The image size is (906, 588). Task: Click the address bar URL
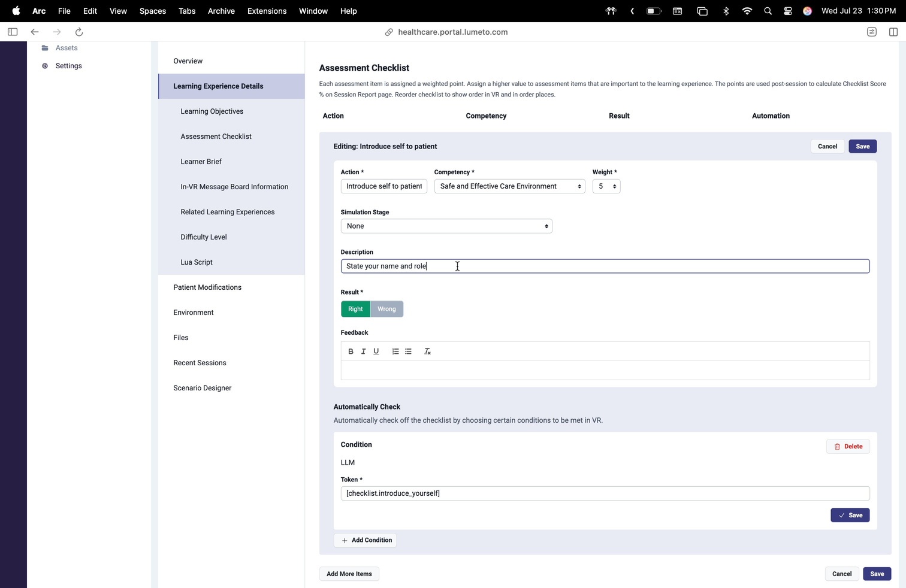pyautogui.click(x=452, y=32)
